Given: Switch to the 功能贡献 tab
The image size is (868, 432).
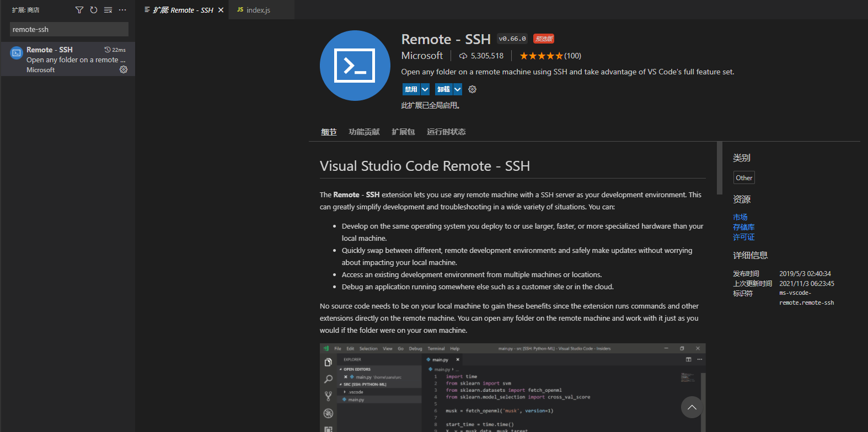Looking at the screenshot, I should tap(364, 132).
